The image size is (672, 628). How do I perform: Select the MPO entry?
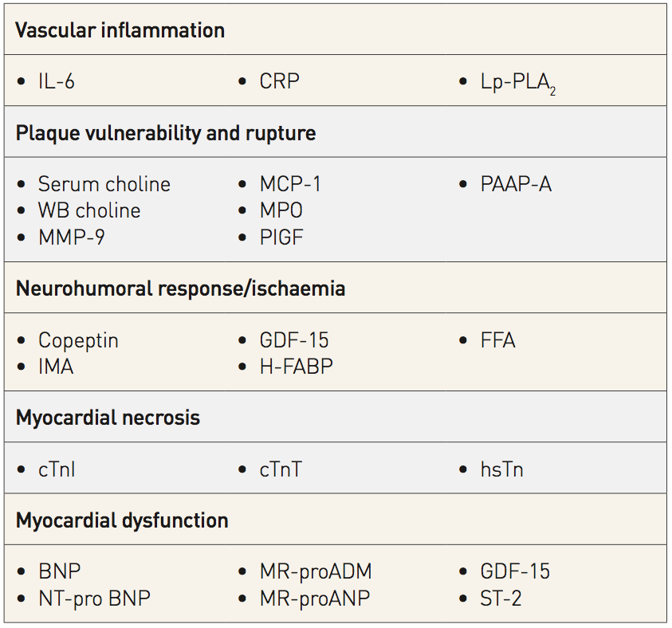281,210
